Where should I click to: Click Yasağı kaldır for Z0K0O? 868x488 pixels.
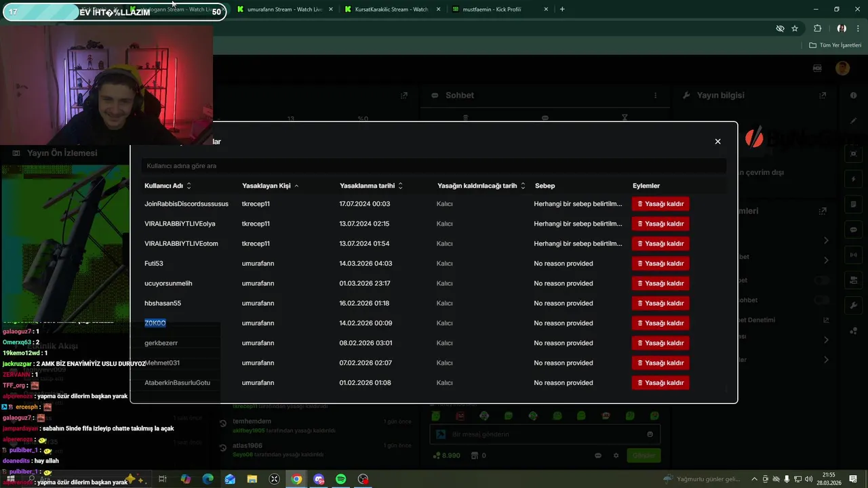[x=660, y=323]
